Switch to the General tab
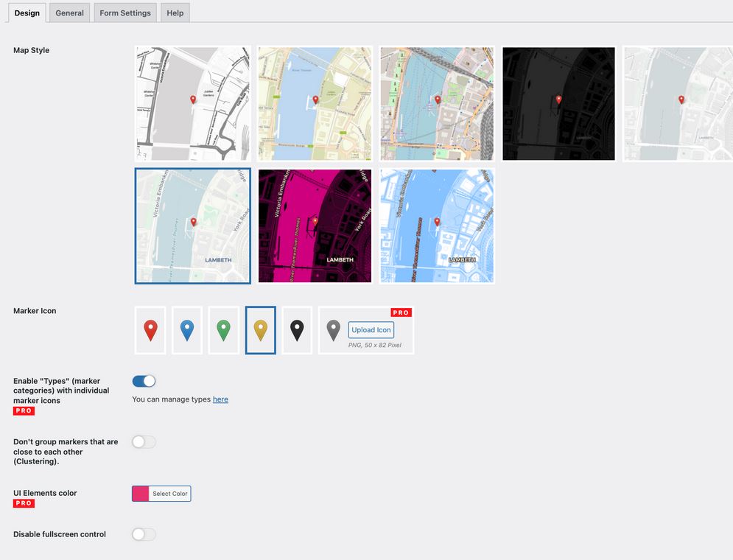 click(70, 13)
